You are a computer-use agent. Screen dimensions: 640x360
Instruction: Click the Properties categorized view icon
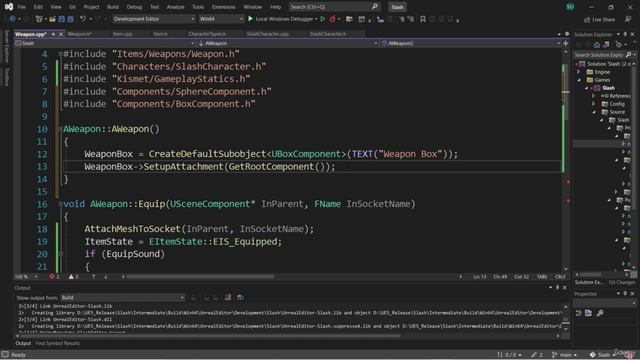[579, 313]
